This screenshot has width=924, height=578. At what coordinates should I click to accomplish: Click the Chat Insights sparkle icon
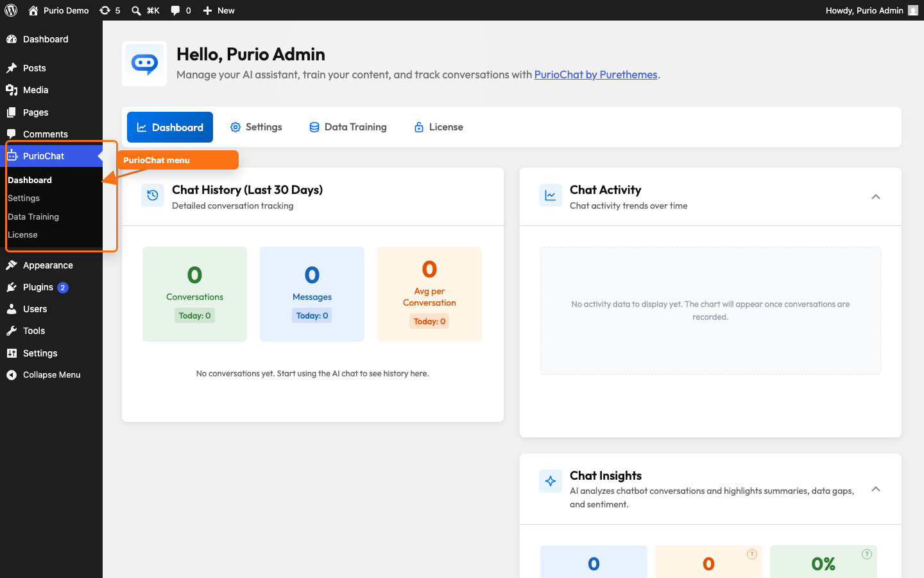click(x=551, y=481)
